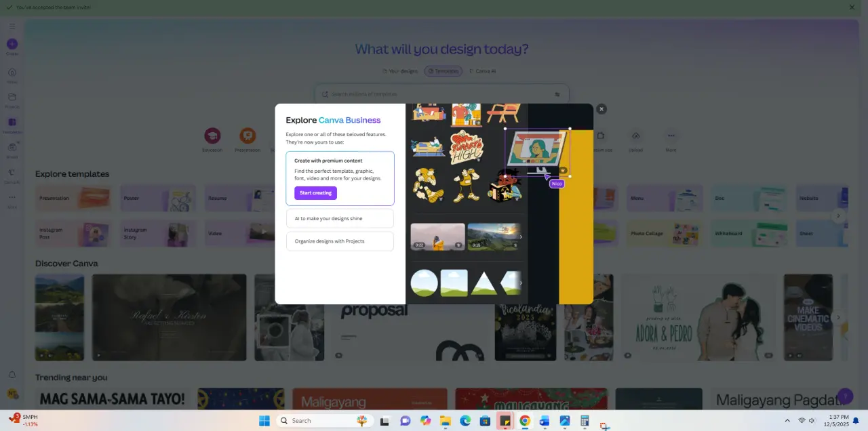Expand 'AI to make your designs shine'

point(340,218)
